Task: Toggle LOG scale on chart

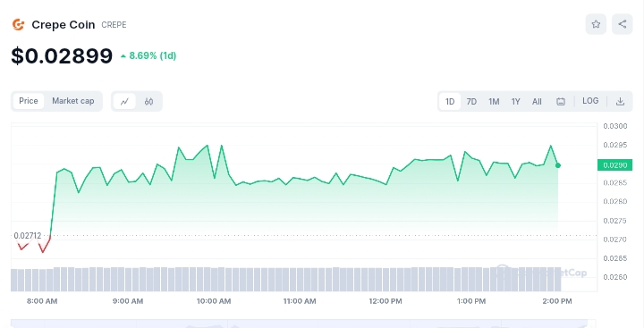Action: (590, 101)
